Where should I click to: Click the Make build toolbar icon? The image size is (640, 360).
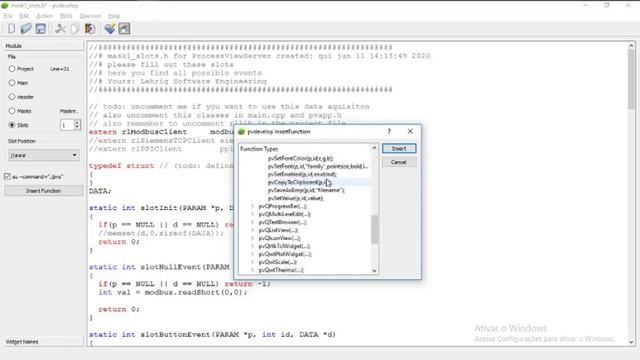point(109,29)
